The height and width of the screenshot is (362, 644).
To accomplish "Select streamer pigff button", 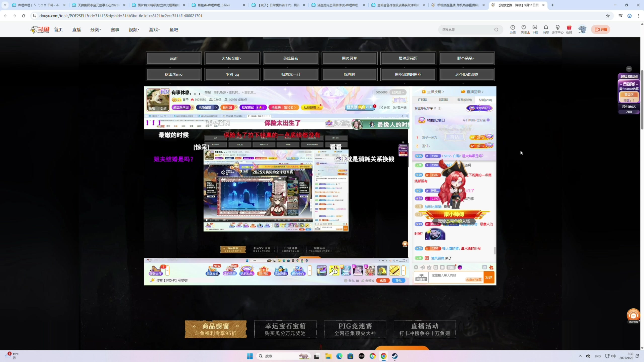I will pos(174,58).
